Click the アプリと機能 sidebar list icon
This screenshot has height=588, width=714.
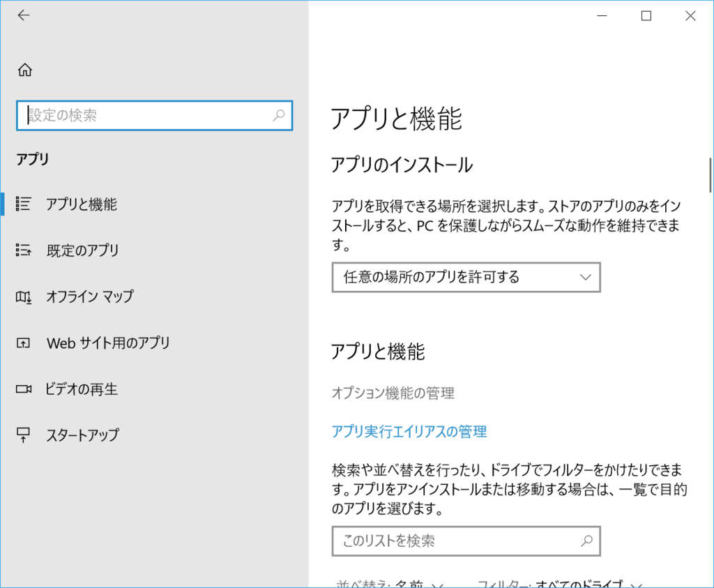(x=23, y=204)
